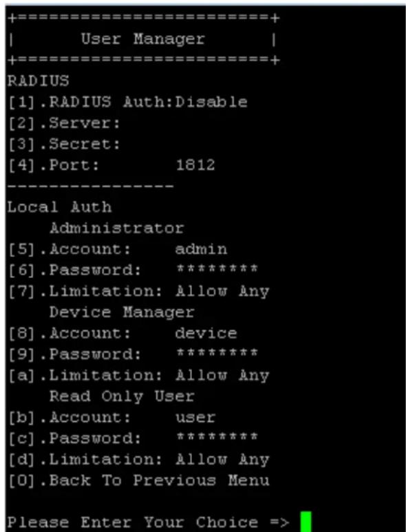Viewport: 406px width, 532px height.
Task: Select Device Manager Account device line
Action: [122, 334]
